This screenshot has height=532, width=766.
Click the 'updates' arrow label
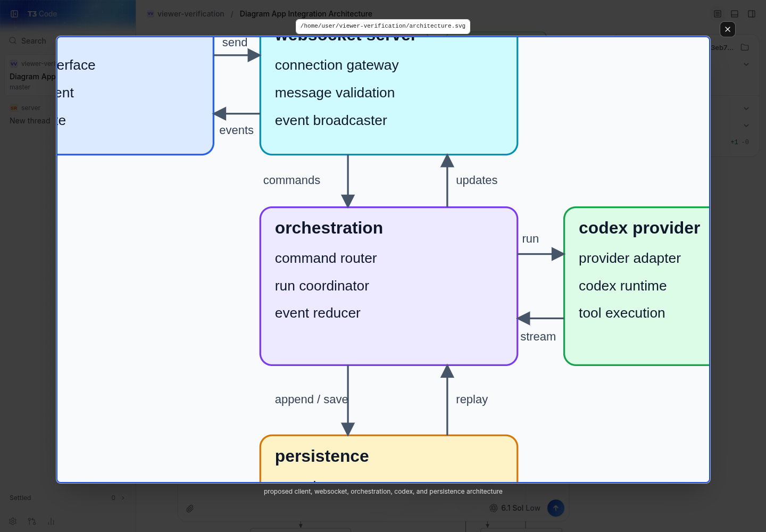click(477, 180)
